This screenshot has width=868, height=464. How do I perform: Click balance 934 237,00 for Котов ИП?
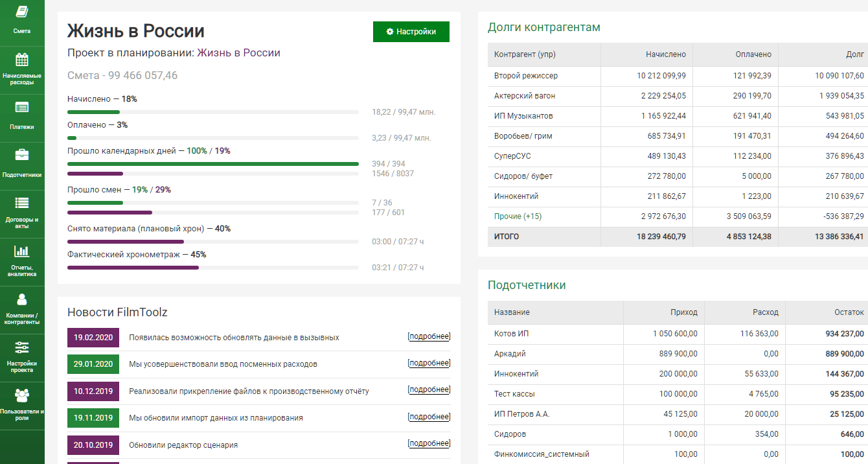coord(843,334)
